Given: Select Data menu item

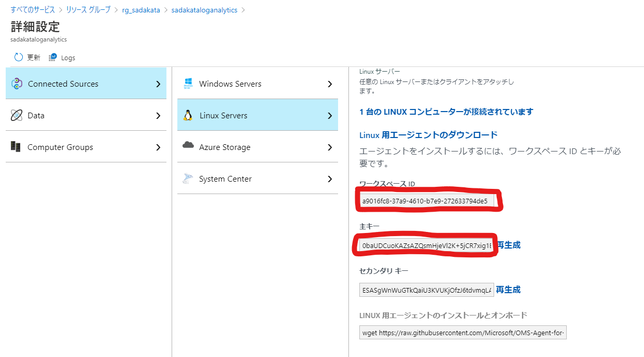Looking at the screenshot, I should pyautogui.click(x=86, y=115).
